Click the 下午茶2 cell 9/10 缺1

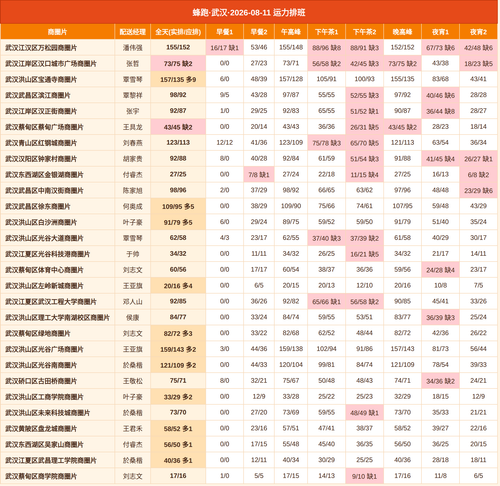[x=365, y=476]
